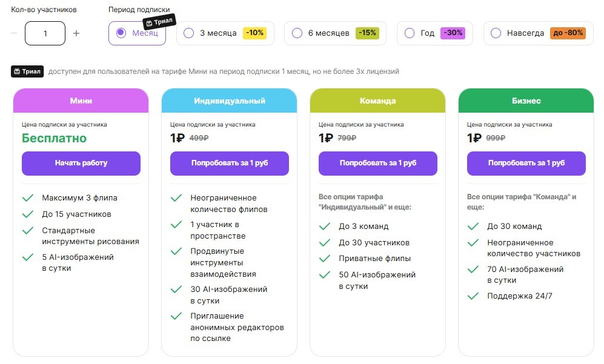
Task: Click the checkmark beside Поддержка 24/7
Action: [473, 296]
